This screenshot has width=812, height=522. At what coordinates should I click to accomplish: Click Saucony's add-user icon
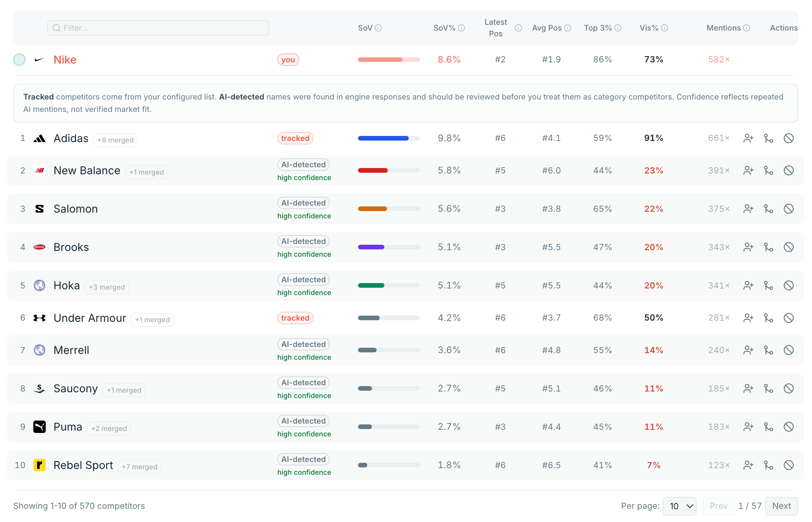pyautogui.click(x=748, y=388)
